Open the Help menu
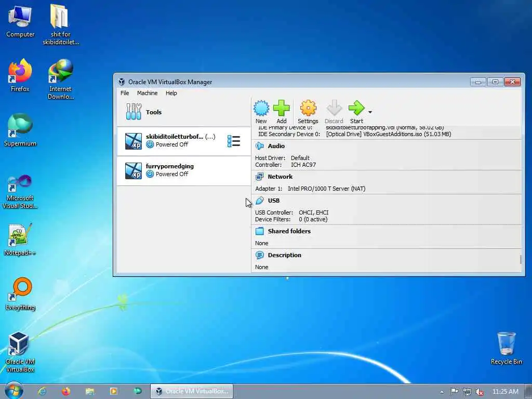The height and width of the screenshot is (399, 532). pyautogui.click(x=171, y=93)
